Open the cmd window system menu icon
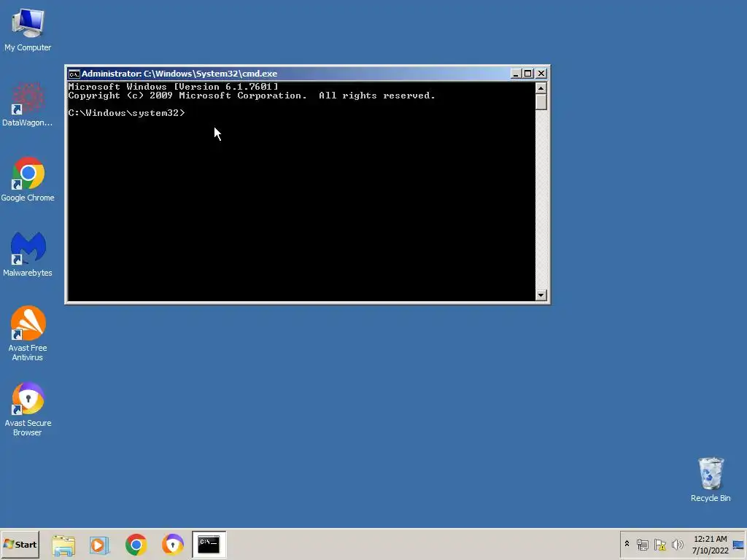The image size is (747, 560). [74, 74]
